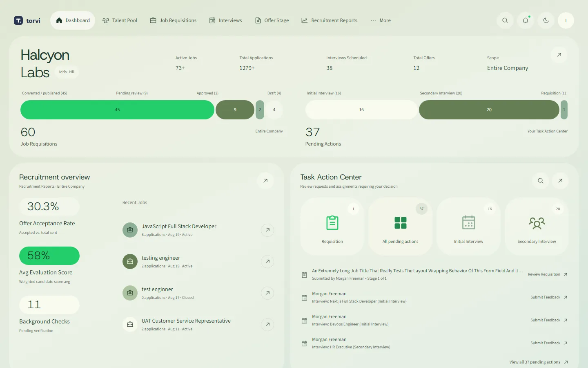Open Interviews tab
This screenshot has height=368, width=588.
(225, 20)
